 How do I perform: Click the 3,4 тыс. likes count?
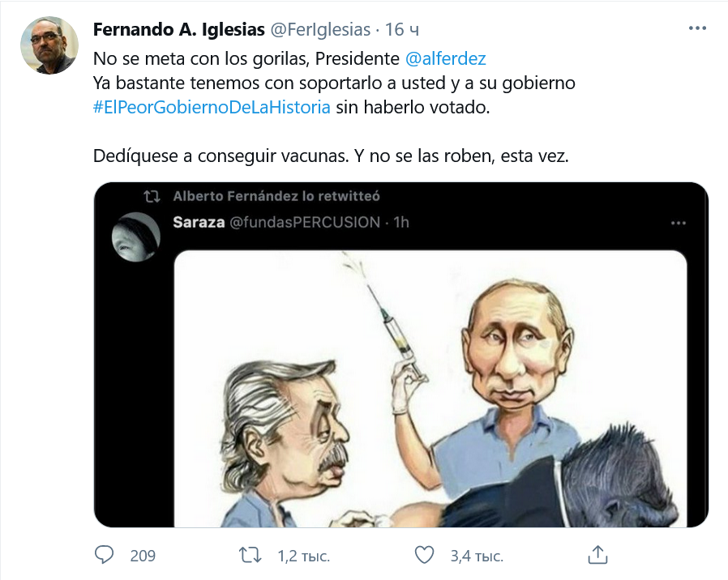tap(477, 557)
